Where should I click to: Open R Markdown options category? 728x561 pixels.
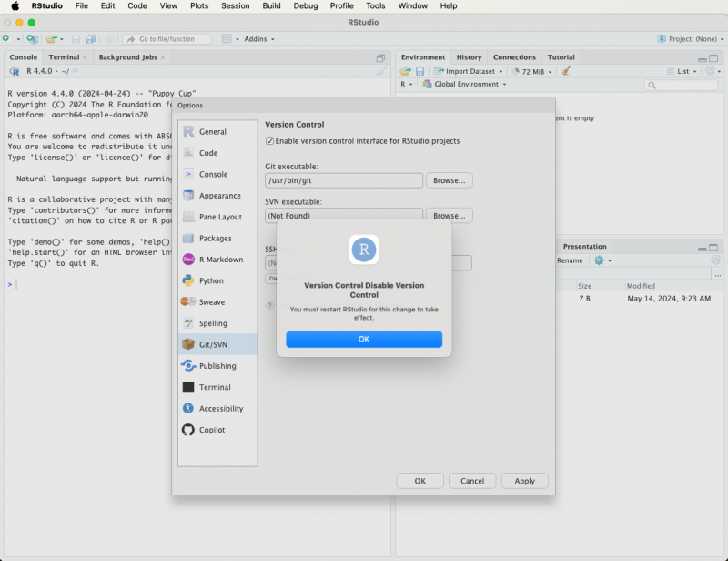pyautogui.click(x=217, y=260)
